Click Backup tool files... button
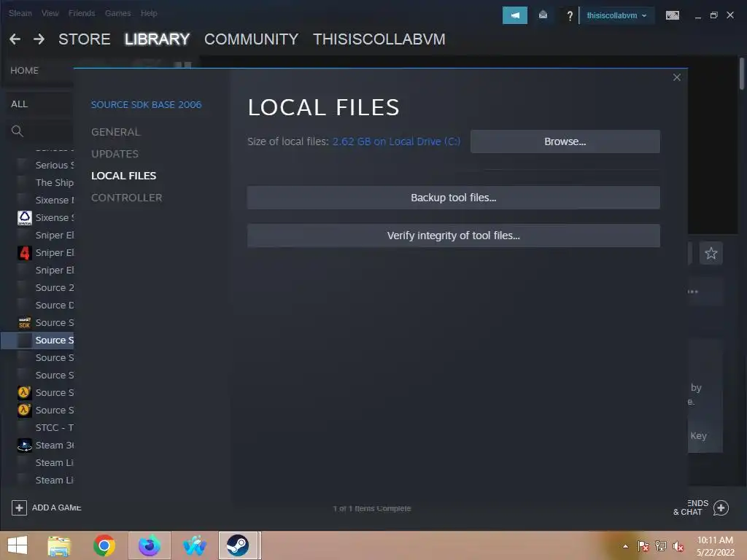This screenshot has height=560, width=747. click(x=454, y=198)
